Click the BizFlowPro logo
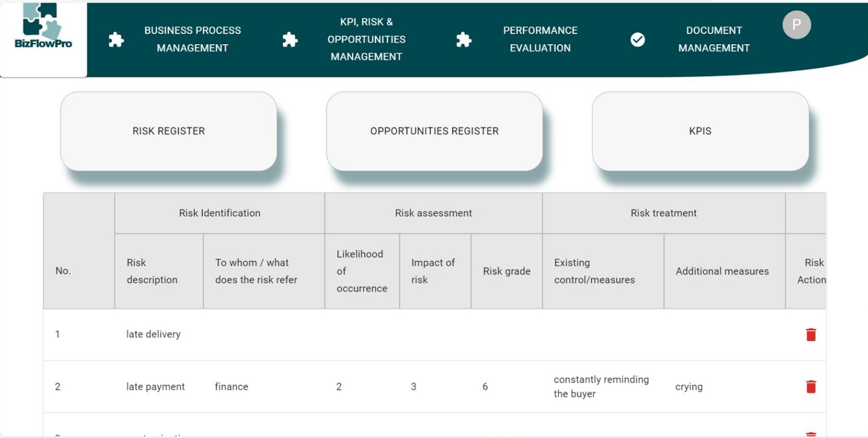 (x=43, y=26)
